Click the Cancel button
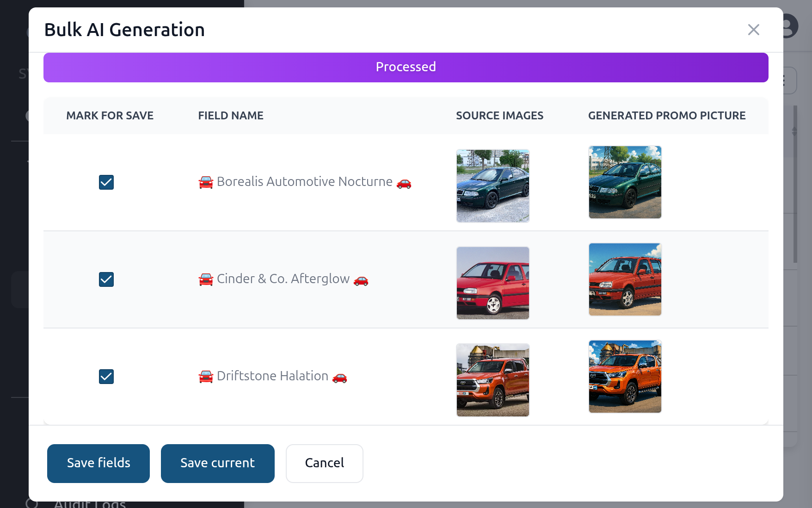Screen dimensions: 812x508 tap(324, 463)
